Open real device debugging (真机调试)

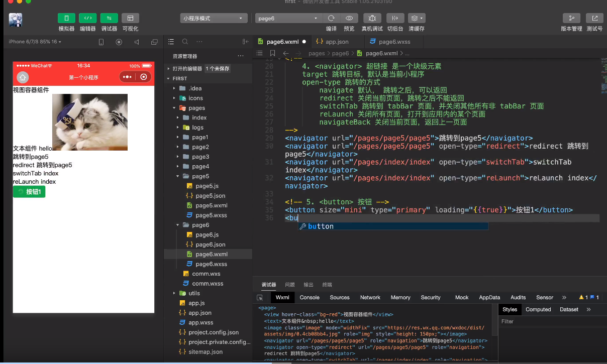coord(372,18)
